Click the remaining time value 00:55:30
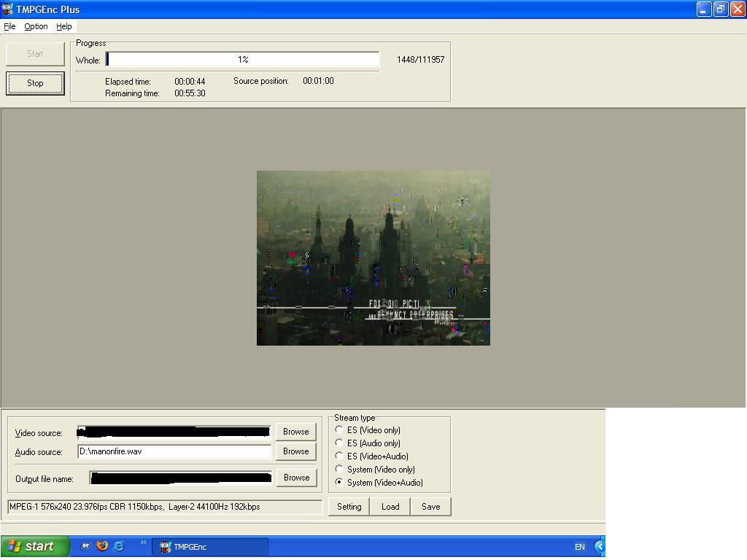 [190, 93]
